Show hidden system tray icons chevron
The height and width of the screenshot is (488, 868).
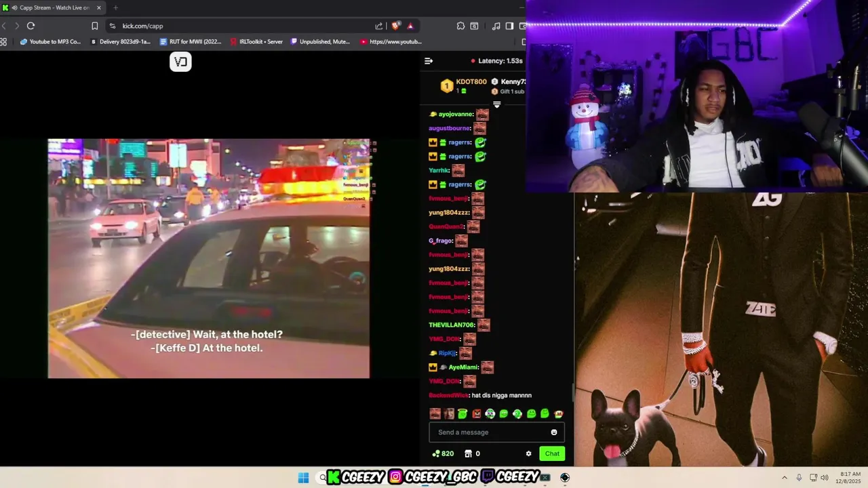click(785, 477)
